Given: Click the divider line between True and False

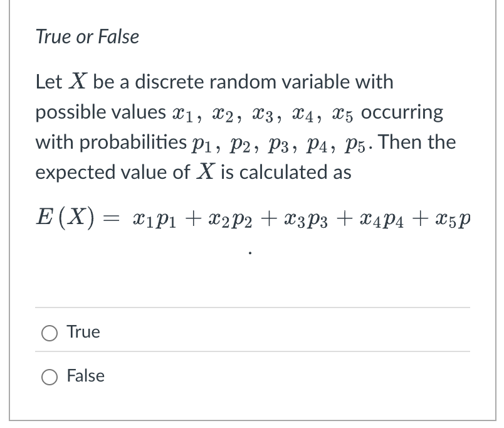Looking at the screenshot, I should [251, 352].
